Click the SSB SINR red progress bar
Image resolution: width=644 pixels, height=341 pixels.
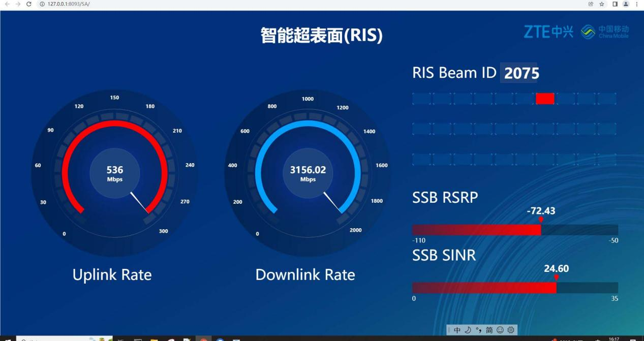pyautogui.click(x=484, y=288)
